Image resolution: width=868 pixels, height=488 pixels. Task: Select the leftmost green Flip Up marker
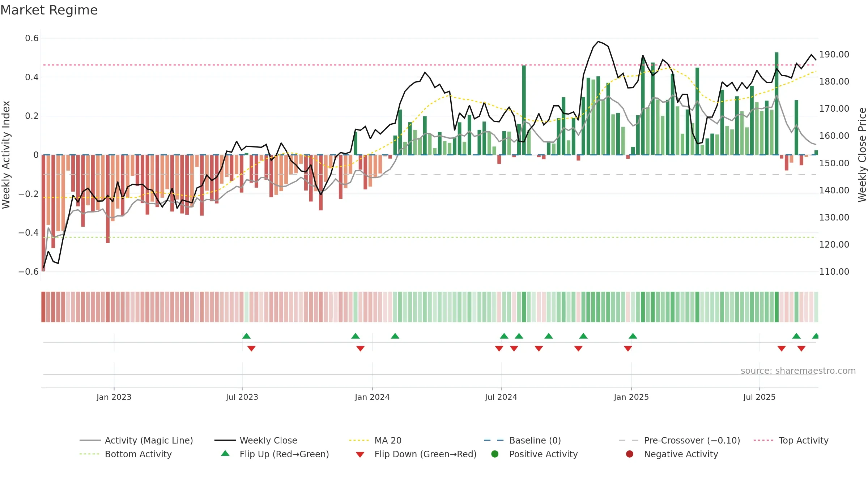tap(247, 336)
